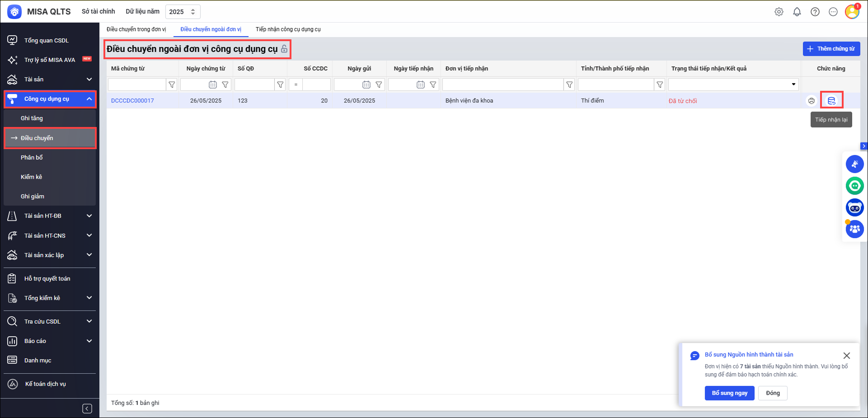Open the green chat support widget

click(854, 186)
